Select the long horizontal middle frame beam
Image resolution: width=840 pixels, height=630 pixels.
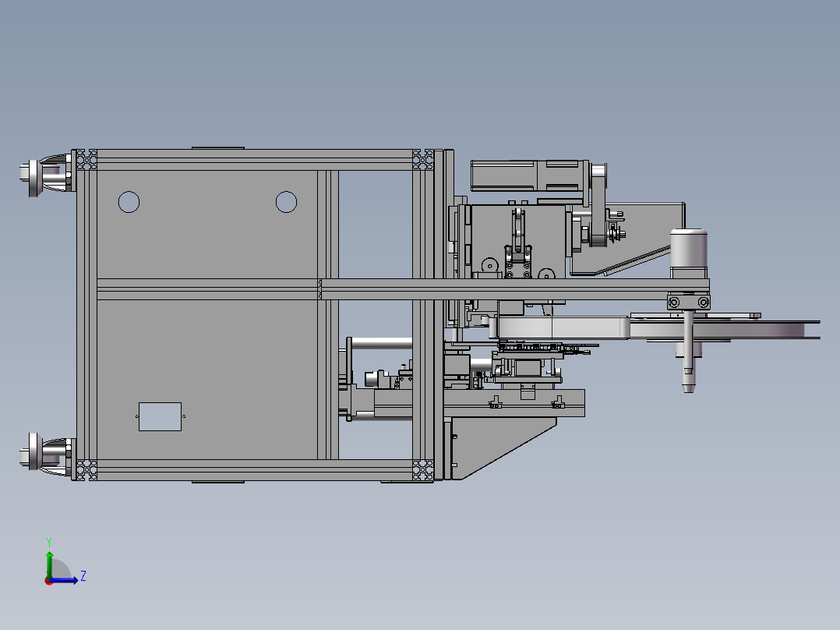click(x=403, y=289)
